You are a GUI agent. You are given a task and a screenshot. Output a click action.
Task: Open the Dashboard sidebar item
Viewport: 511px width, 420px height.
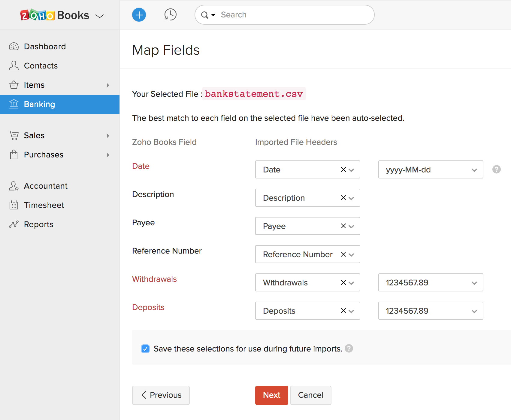45,47
